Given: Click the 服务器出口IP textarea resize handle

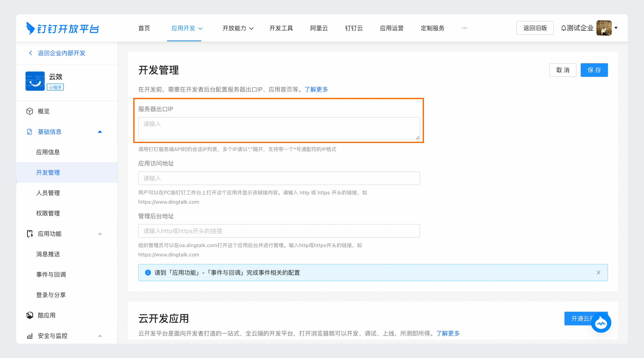Looking at the screenshot, I should [x=417, y=138].
